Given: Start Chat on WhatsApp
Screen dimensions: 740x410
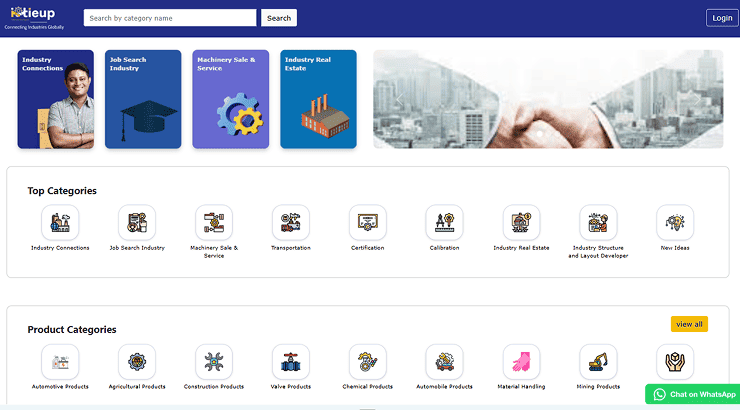Looking at the screenshot, I should coord(692,394).
